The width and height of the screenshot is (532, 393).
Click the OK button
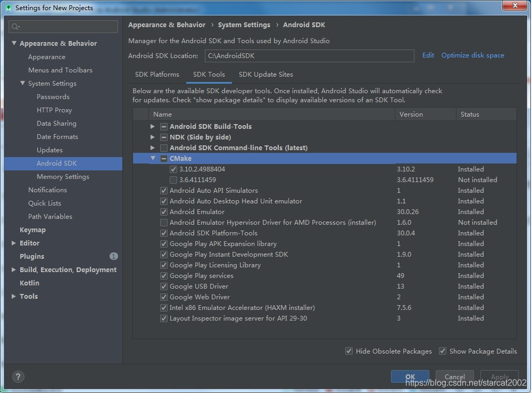point(410,376)
